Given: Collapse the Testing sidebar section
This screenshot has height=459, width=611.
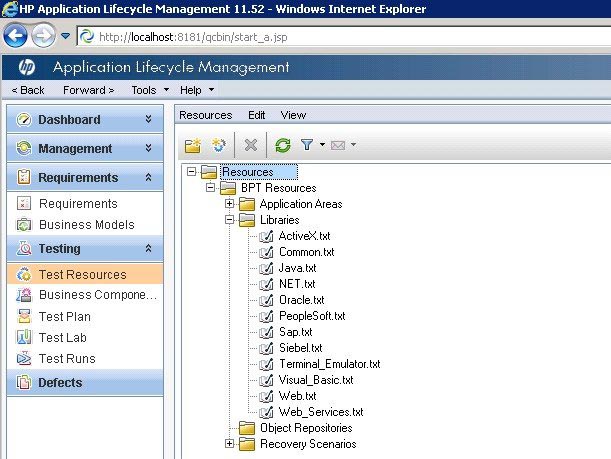Looking at the screenshot, I should [x=85, y=249].
